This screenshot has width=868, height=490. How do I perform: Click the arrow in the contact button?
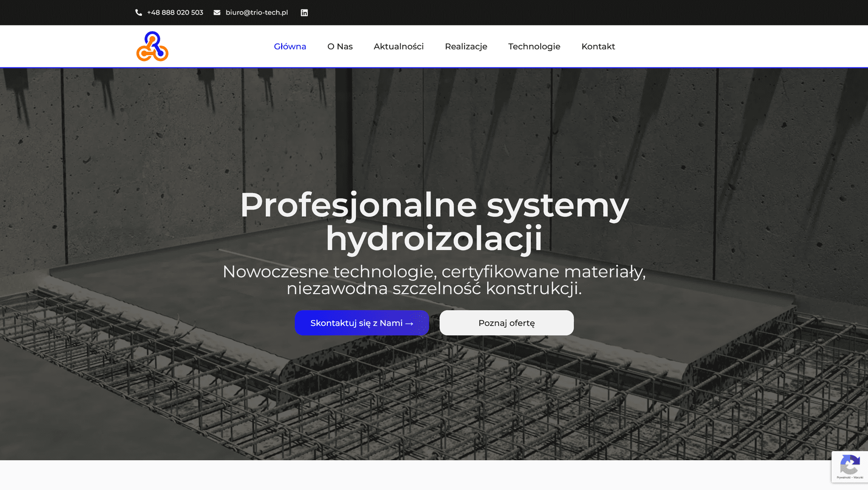(x=410, y=324)
